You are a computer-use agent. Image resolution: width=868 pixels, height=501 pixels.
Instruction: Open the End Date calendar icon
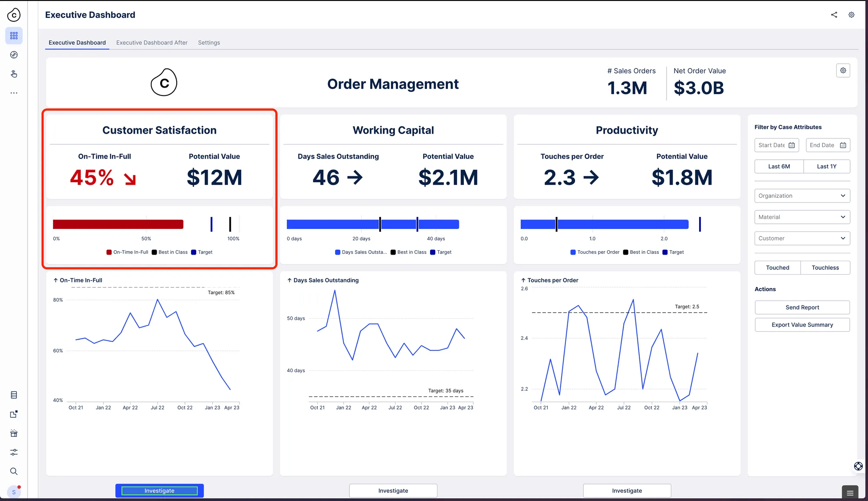[843, 145]
